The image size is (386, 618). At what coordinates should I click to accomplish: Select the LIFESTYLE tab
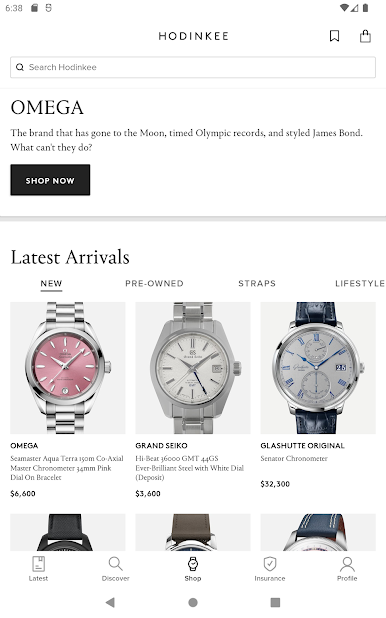tap(360, 283)
